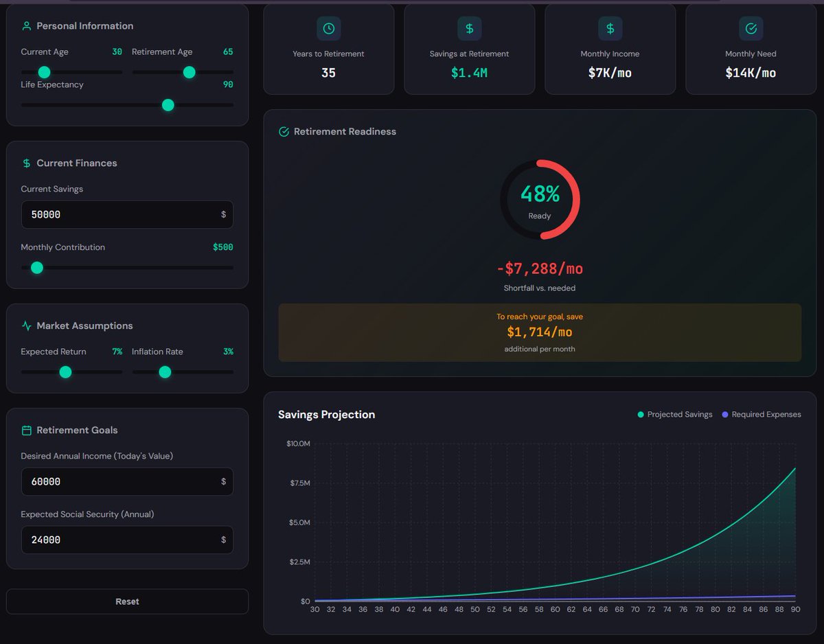Click the Retirement Age value 65
824x644 pixels.
(x=228, y=51)
